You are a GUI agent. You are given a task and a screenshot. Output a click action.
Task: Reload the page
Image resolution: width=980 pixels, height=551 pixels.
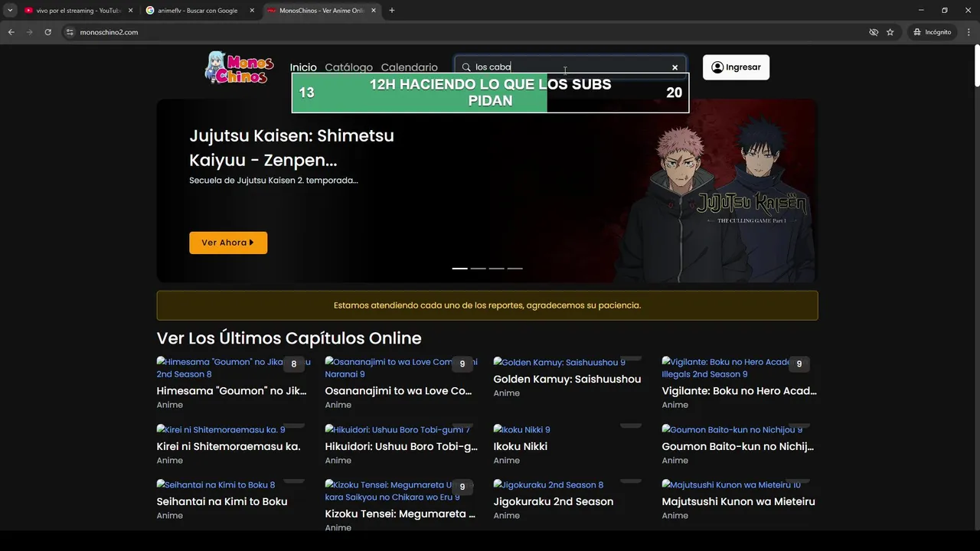47,32
